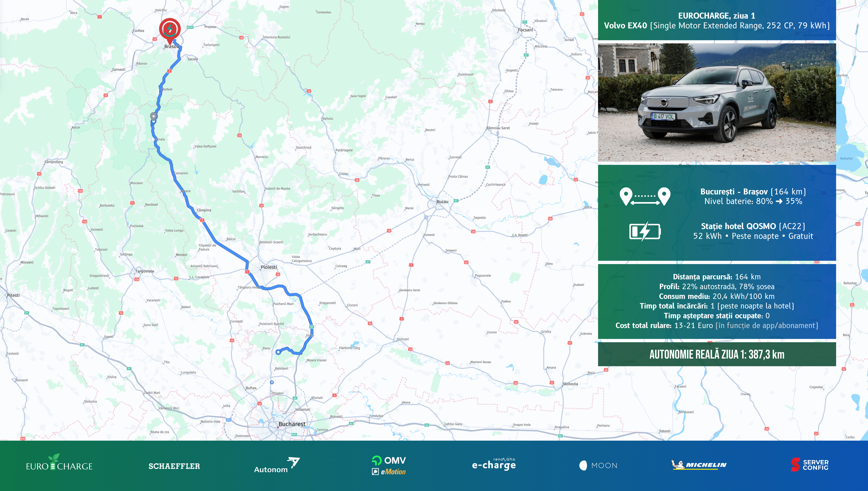The image size is (868, 491).
Task: Open the Volvo EX40 car photo
Action: pos(717,102)
